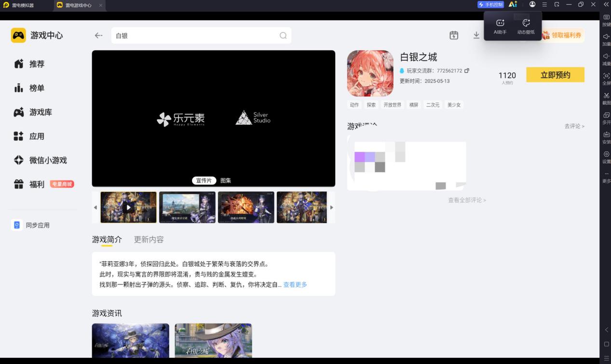Click the magnifier search icon

(x=283, y=36)
